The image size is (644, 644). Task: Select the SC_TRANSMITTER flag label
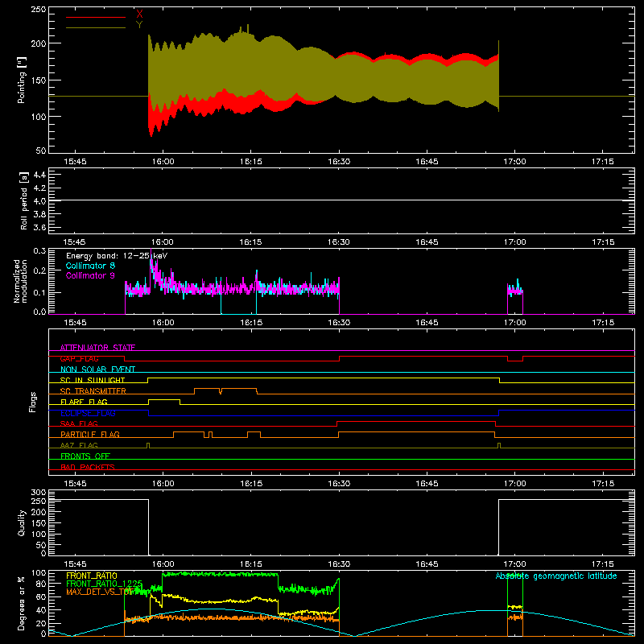[93, 391]
